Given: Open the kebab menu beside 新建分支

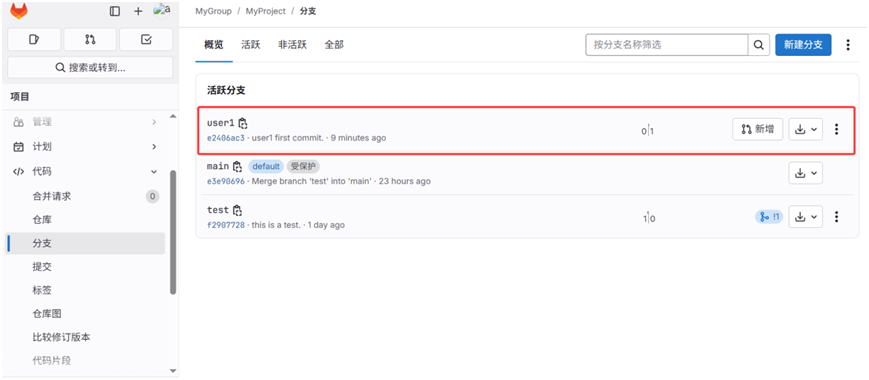Looking at the screenshot, I should coord(847,45).
